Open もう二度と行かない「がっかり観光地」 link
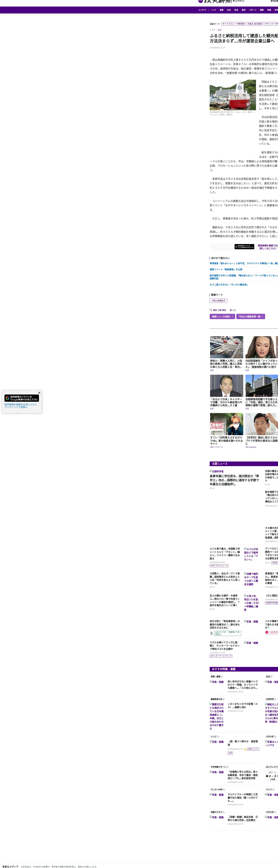 point(229,285)
